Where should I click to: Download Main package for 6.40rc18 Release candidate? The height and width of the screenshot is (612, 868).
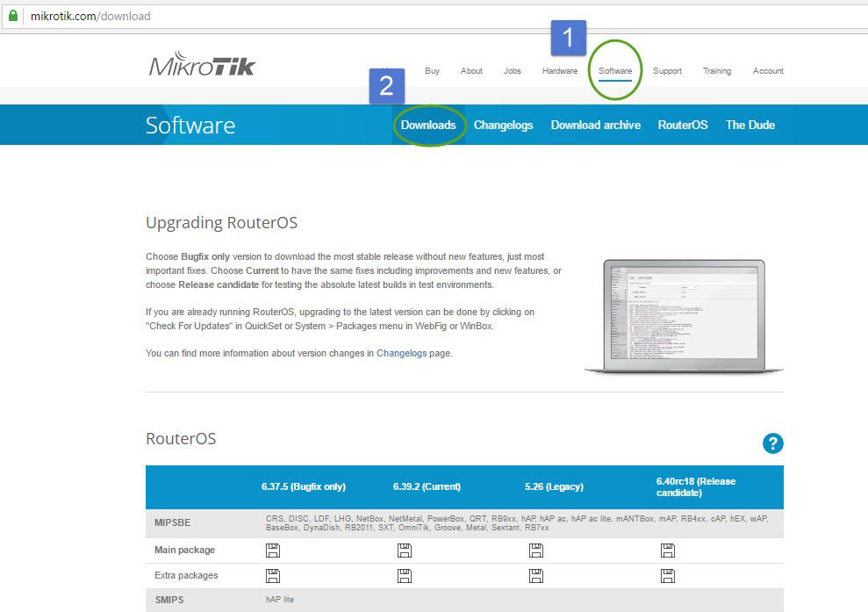click(668, 551)
